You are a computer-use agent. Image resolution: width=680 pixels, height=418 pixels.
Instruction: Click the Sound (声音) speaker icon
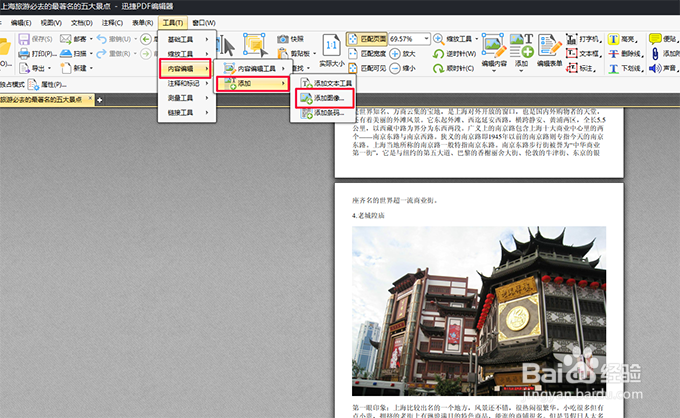[x=655, y=68]
